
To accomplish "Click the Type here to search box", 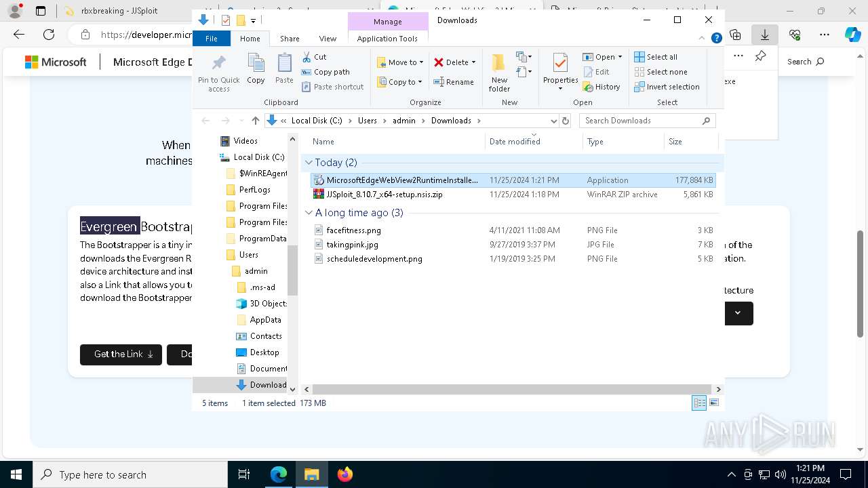I will 130,474.
